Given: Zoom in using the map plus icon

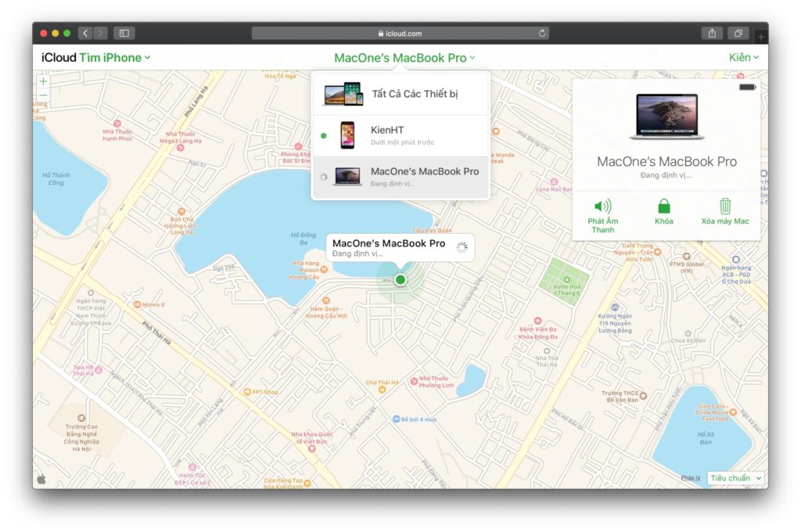Looking at the screenshot, I should pyautogui.click(x=42, y=81).
